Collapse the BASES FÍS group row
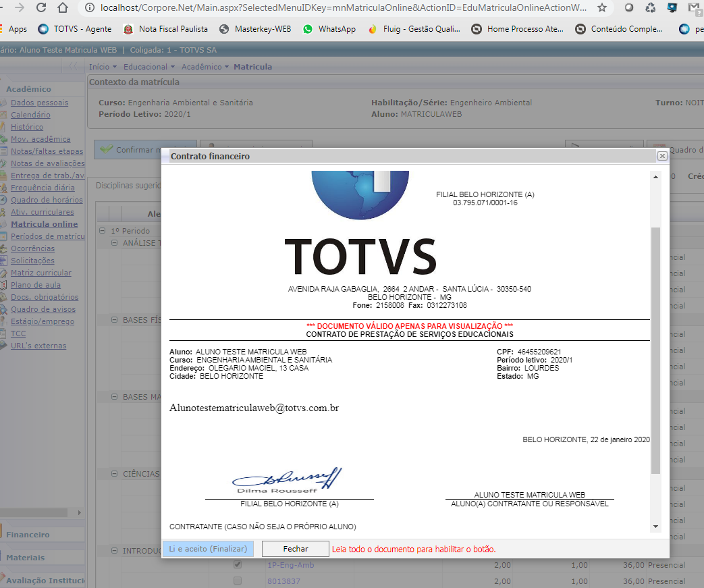 pyautogui.click(x=114, y=320)
